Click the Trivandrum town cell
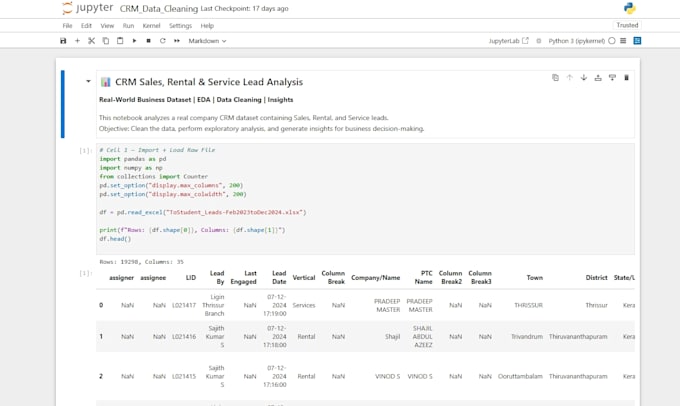The image size is (680, 406). pyautogui.click(x=527, y=337)
